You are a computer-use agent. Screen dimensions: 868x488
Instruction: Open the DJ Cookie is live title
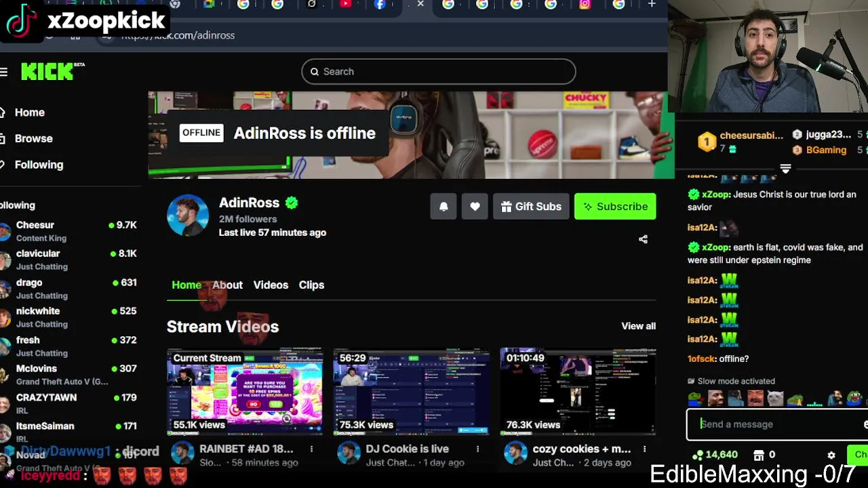(x=407, y=449)
